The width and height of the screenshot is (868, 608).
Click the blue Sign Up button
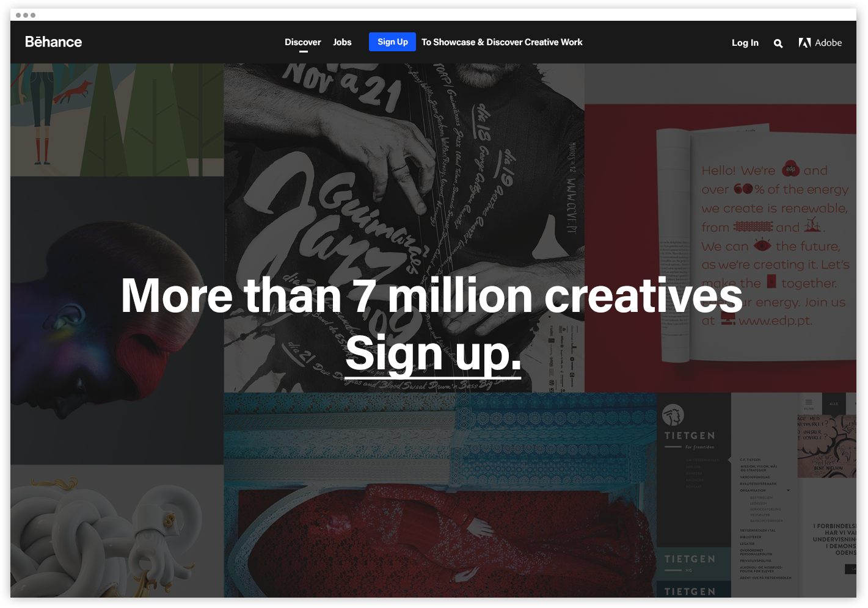392,42
